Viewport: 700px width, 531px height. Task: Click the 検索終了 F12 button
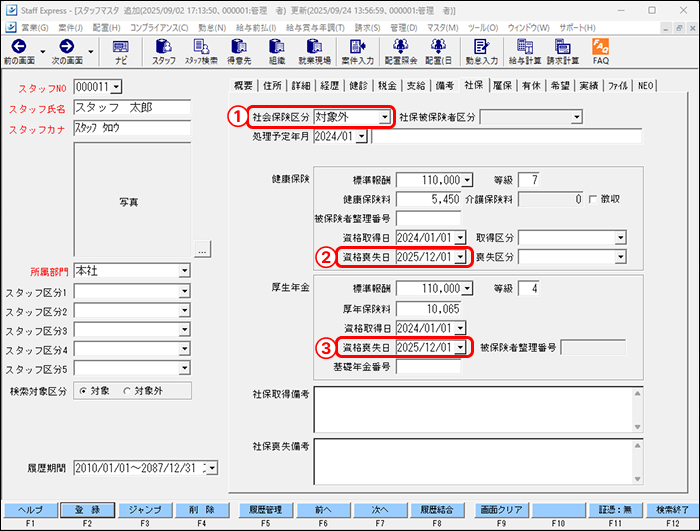[x=673, y=510]
